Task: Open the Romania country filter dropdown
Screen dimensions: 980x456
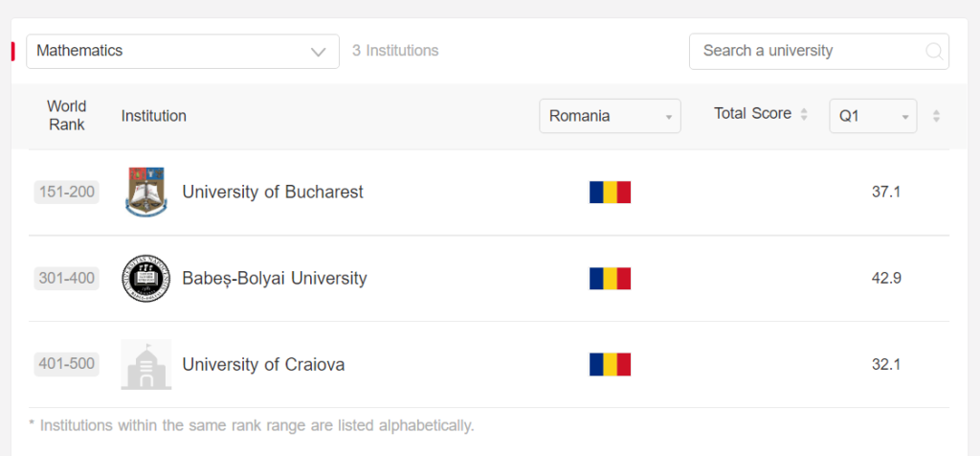Action: [x=610, y=116]
